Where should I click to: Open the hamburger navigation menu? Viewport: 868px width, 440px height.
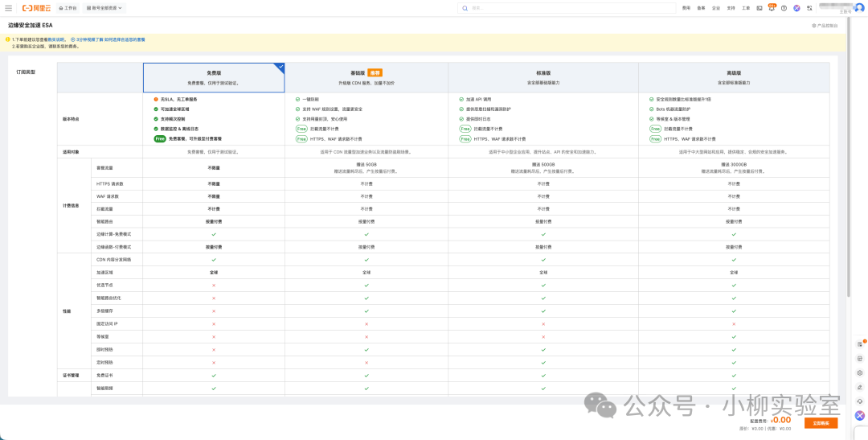pyautogui.click(x=8, y=8)
